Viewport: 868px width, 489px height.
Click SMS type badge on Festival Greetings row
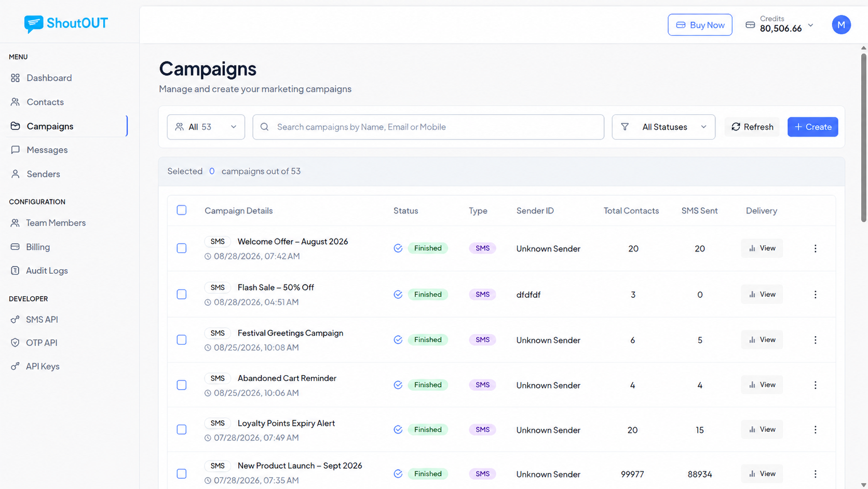click(482, 340)
